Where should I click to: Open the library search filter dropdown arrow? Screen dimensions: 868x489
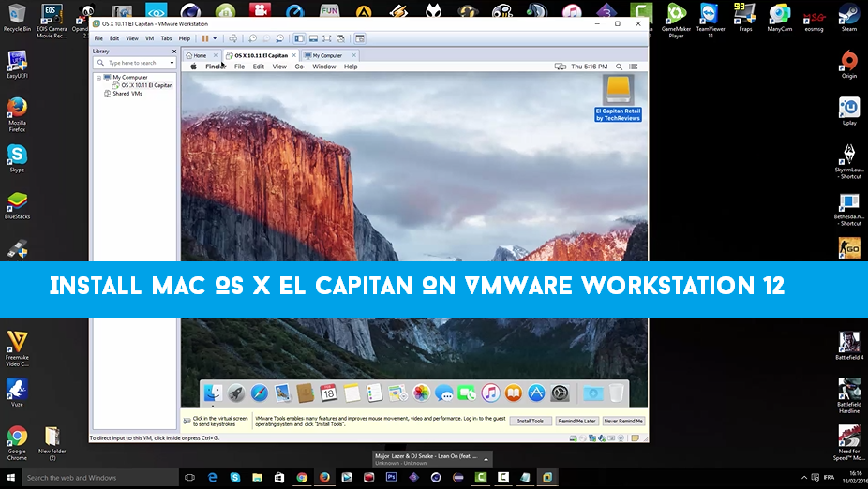click(x=172, y=63)
